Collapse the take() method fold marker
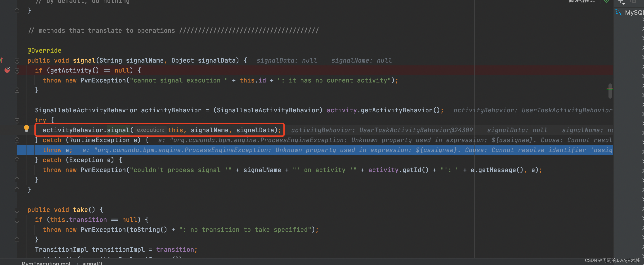Image resolution: width=644 pixels, height=265 pixels. 17,210
